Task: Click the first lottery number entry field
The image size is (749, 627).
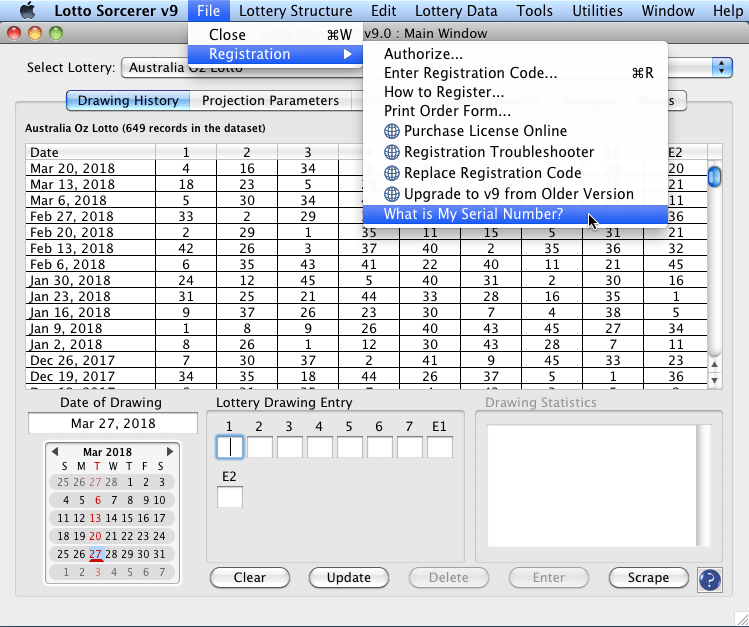Action: pyautogui.click(x=230, y=447)
